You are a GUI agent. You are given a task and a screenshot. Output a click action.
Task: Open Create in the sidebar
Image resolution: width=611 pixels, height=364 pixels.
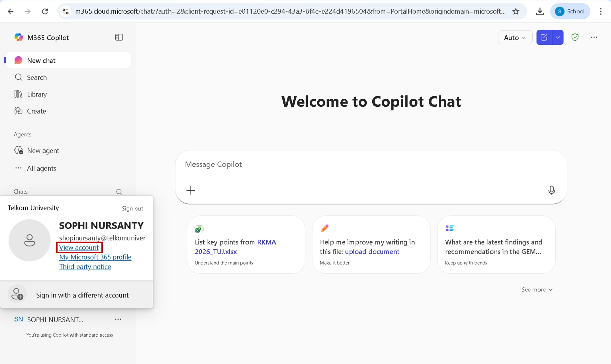pos(36,111)
